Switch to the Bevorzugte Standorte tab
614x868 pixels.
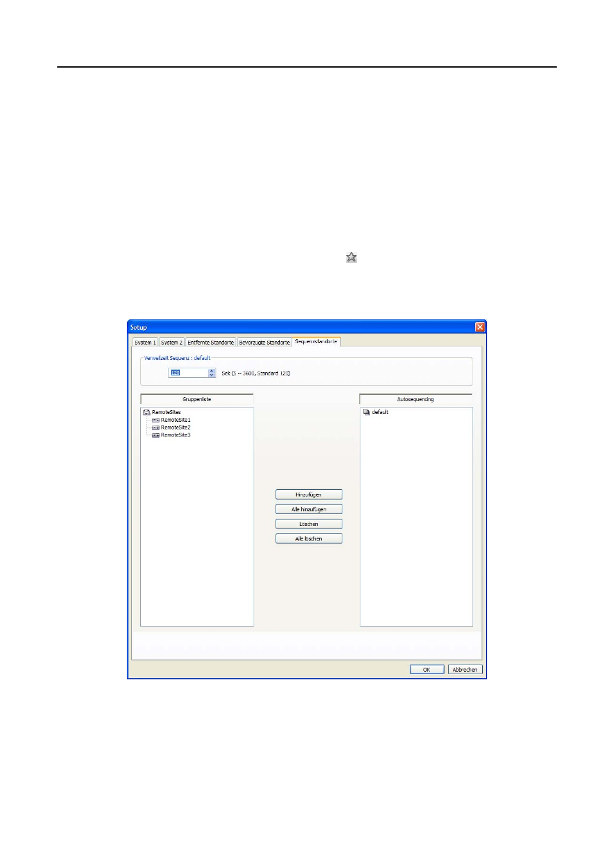(x=265, y=343)
